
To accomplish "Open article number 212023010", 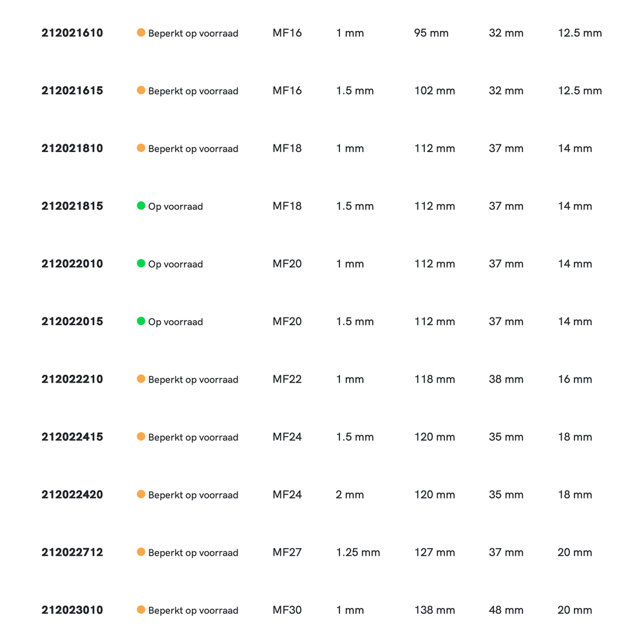I will [x=72, y=610].
